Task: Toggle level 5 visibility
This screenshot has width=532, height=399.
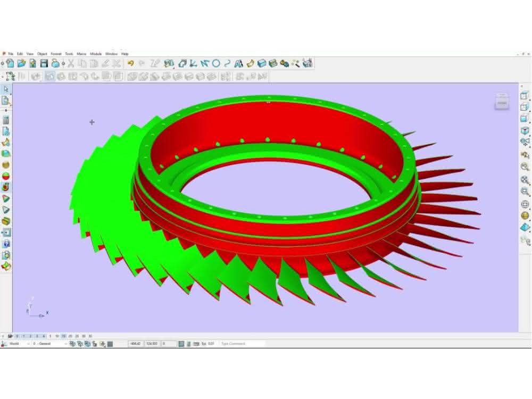Action: click(50, 336)
